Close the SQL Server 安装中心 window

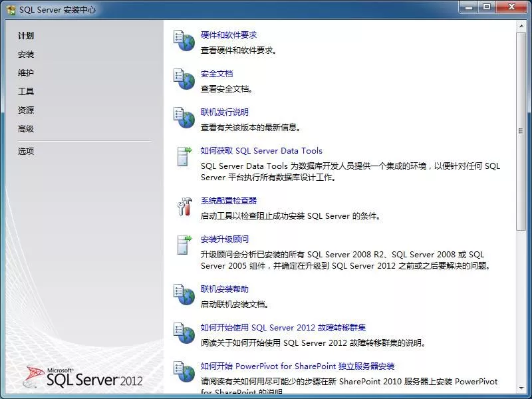pos(511,7)
